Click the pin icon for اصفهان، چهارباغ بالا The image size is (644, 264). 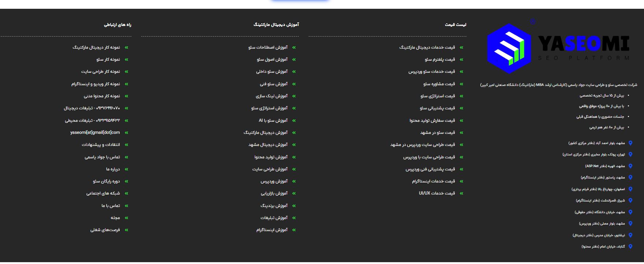(630, 189)
